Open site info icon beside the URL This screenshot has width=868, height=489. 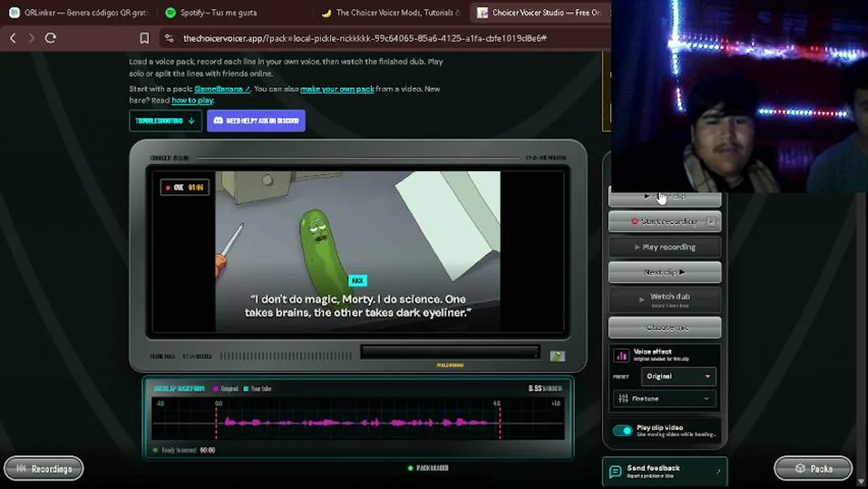point(169,38)
